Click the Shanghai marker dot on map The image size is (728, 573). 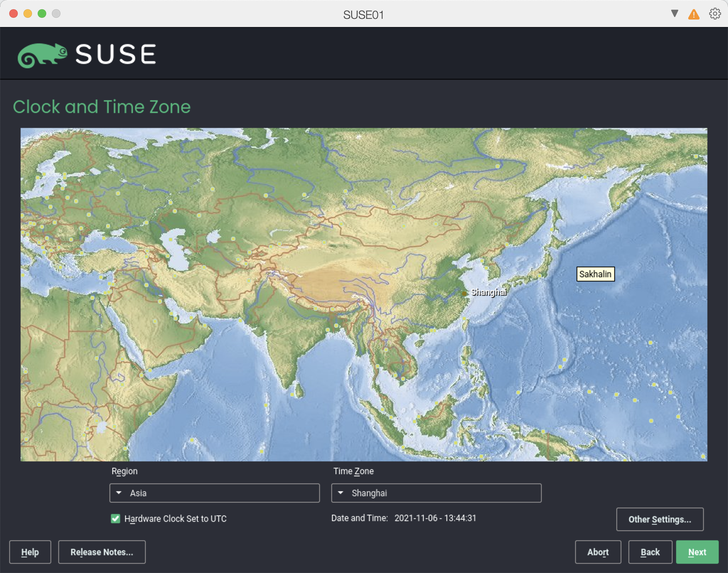click(x=464, y=293)
